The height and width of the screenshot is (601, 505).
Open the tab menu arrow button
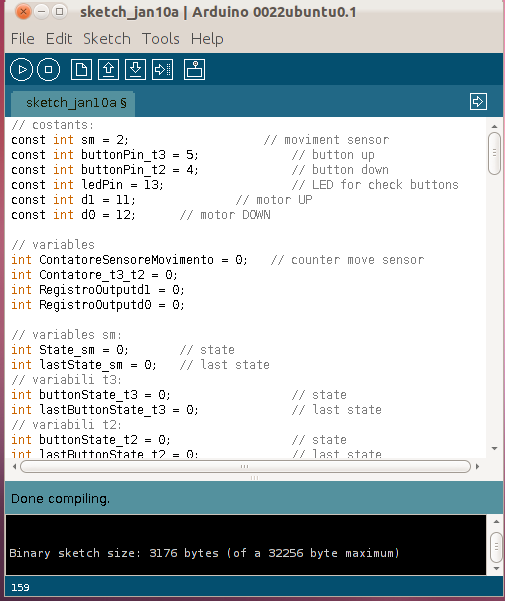click(478, 102)
